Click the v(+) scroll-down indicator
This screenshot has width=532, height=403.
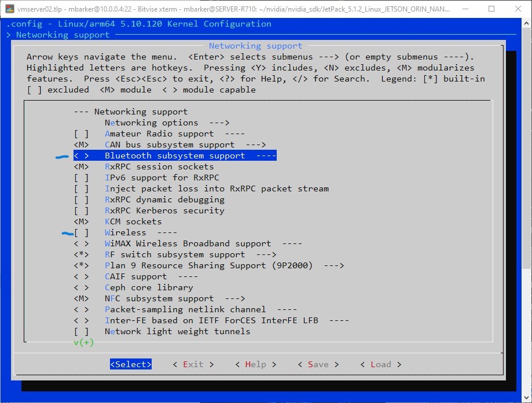click(x=83, y=342)
